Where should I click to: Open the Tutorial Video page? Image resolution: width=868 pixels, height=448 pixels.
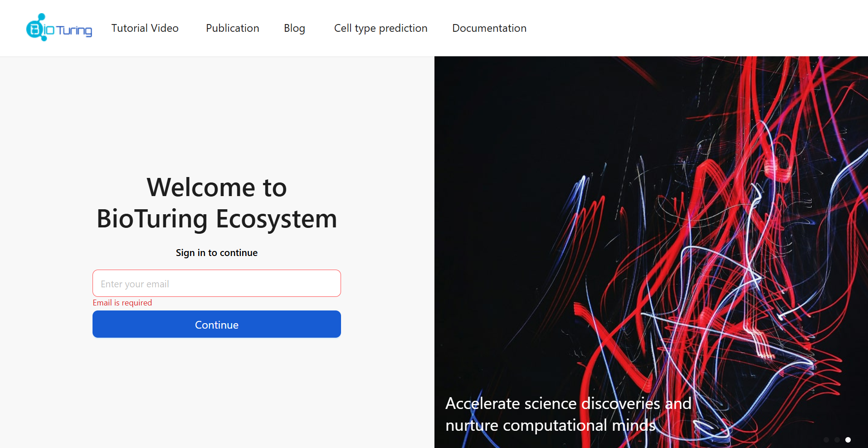pos(145,28)
